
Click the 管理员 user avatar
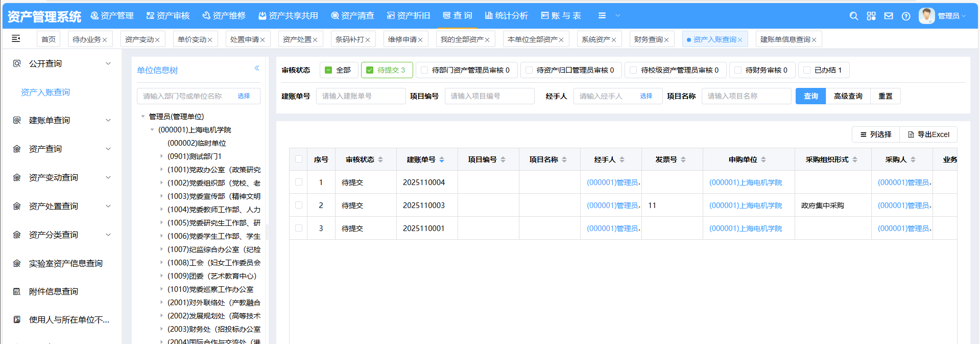[926, 16]
